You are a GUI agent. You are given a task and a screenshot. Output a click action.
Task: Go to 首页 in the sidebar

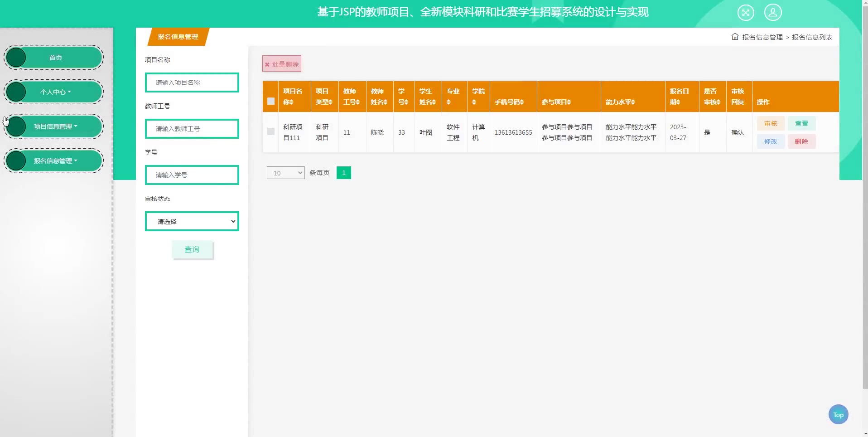55,58
